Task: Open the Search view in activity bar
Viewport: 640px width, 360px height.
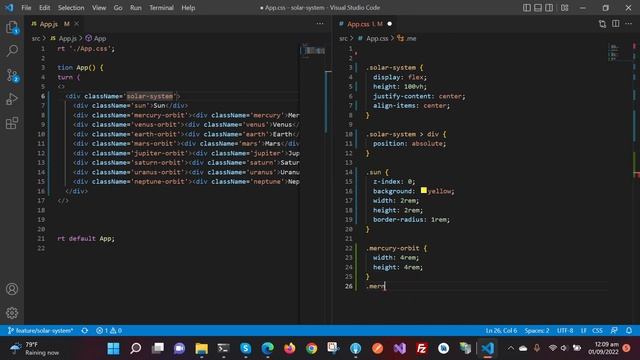Action: click(12, 51)
